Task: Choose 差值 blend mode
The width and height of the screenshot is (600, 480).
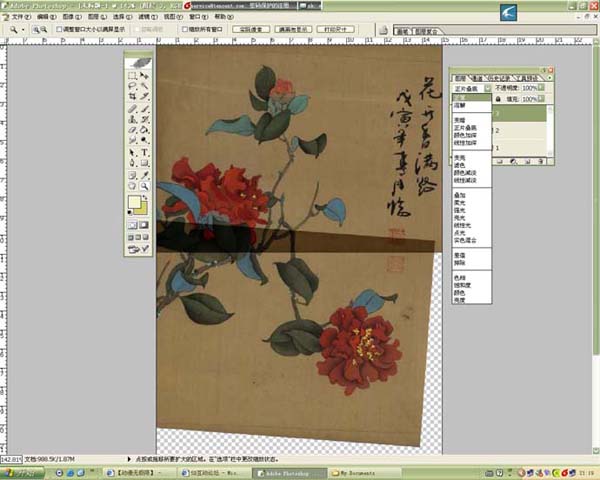Action: (x=471, y=255)
